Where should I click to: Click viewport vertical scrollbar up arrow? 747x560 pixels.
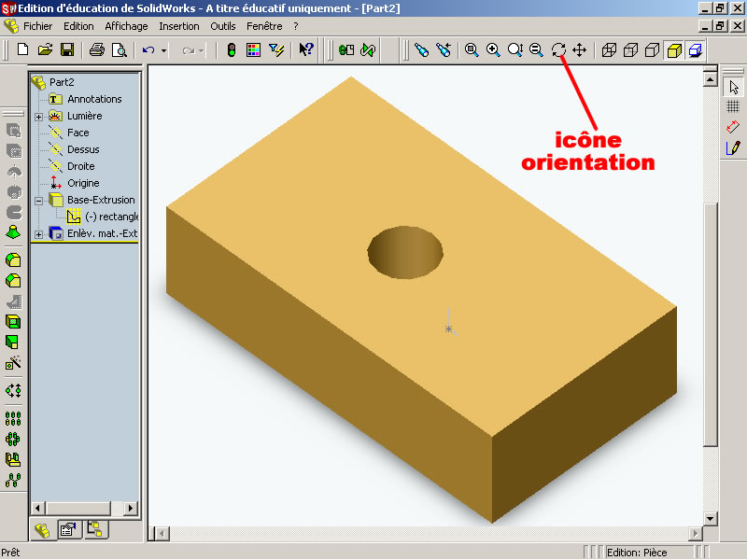tap(710, 79)
